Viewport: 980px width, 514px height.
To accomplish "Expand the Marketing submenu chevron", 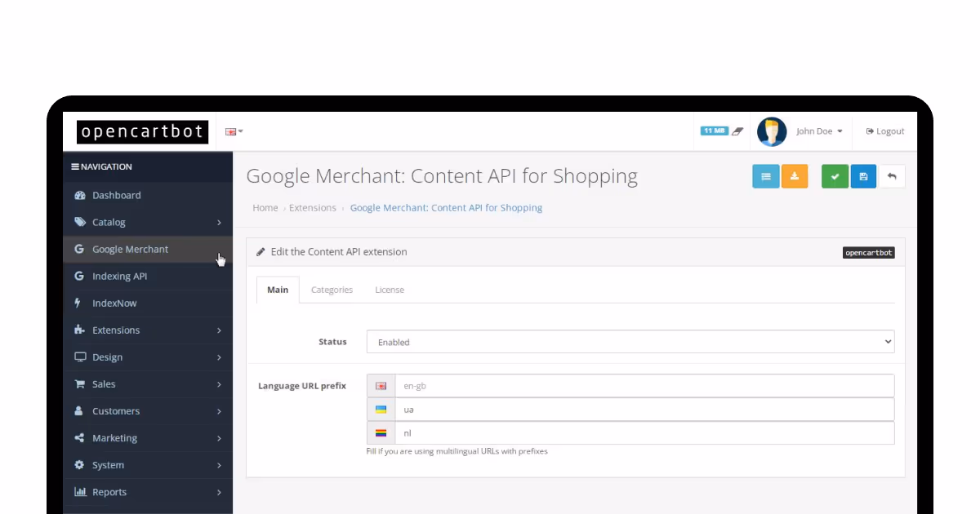I will click(219, 438).
